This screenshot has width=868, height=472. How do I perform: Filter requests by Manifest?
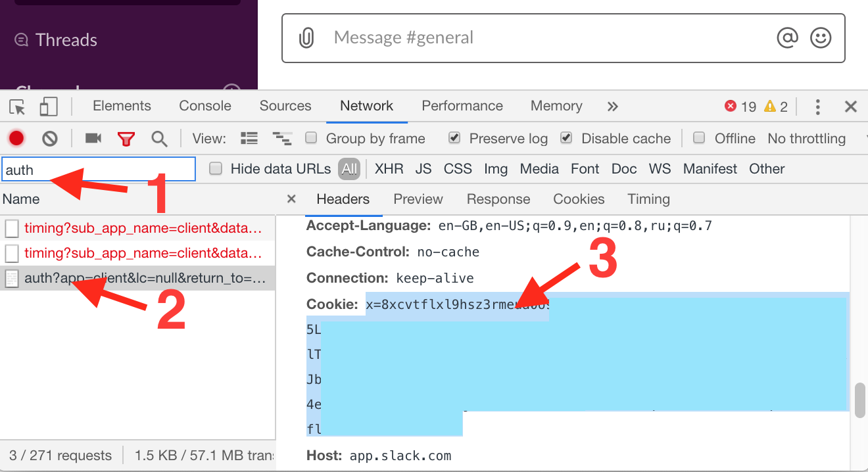point(710,169)
